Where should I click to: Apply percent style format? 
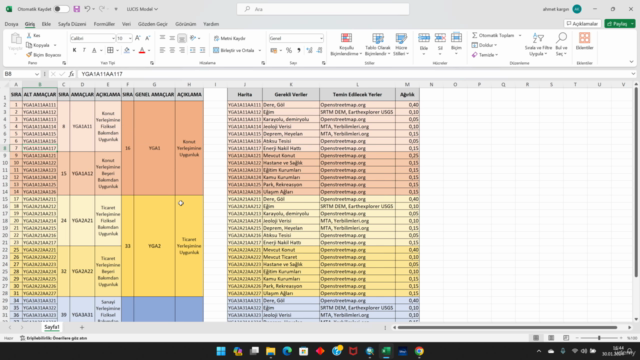coord(289,50)
